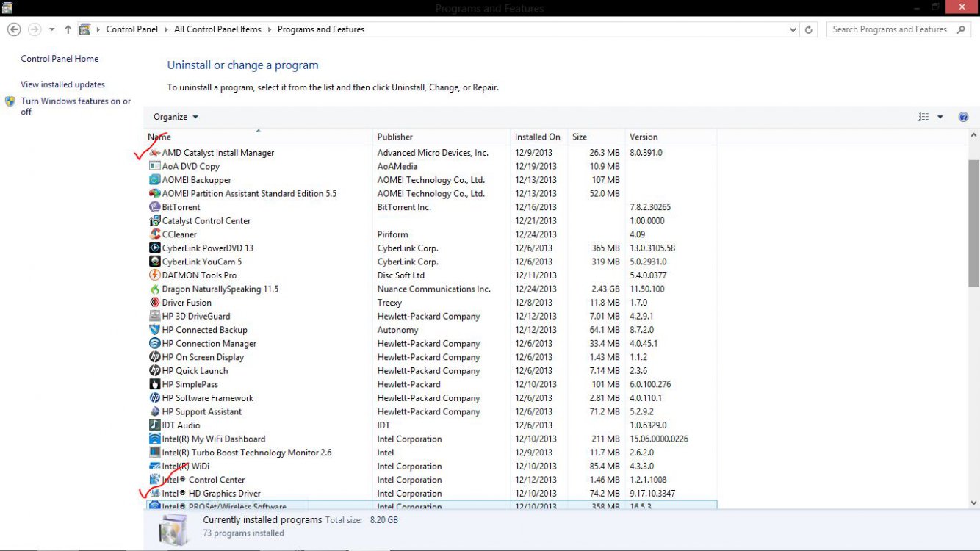Viewport: 980px width, 551px height.
Task: Open View installed updates link
Action: [62, 84]
